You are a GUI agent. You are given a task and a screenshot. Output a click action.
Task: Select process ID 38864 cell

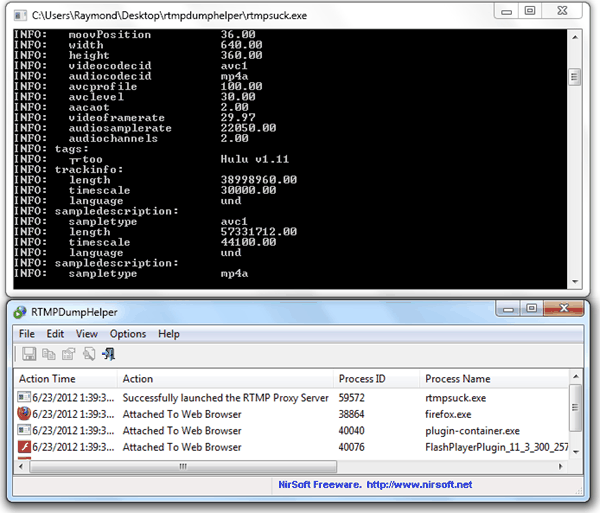point(351,414)
